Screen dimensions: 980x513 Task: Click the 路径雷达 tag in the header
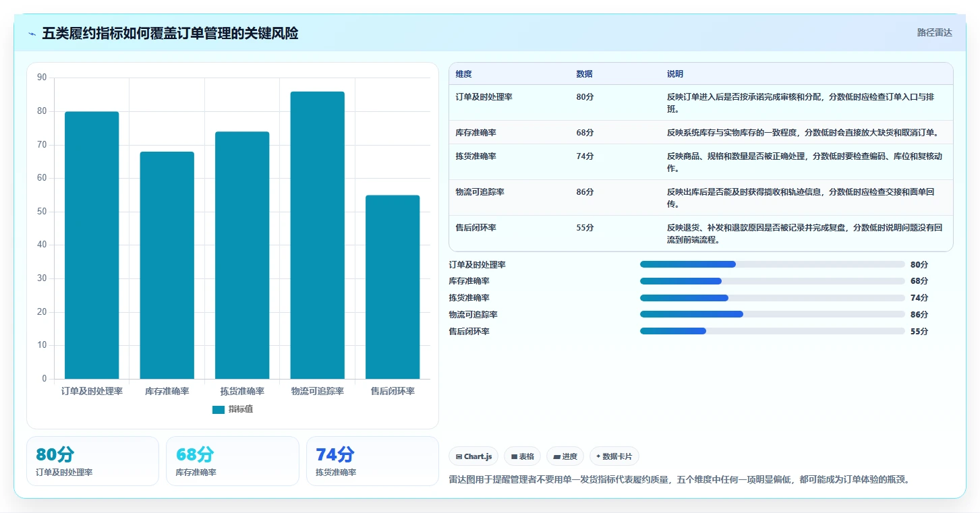click(x=935, y=32)
